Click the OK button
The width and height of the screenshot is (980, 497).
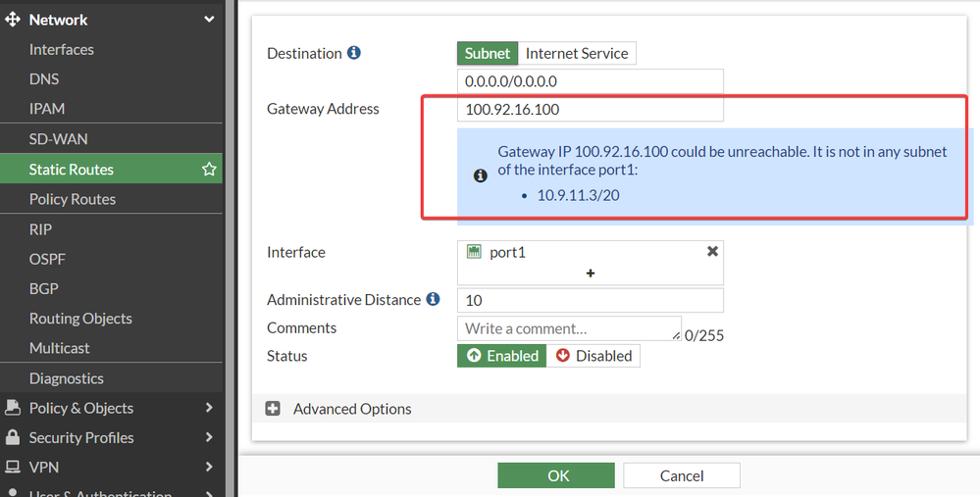point(557,475)
